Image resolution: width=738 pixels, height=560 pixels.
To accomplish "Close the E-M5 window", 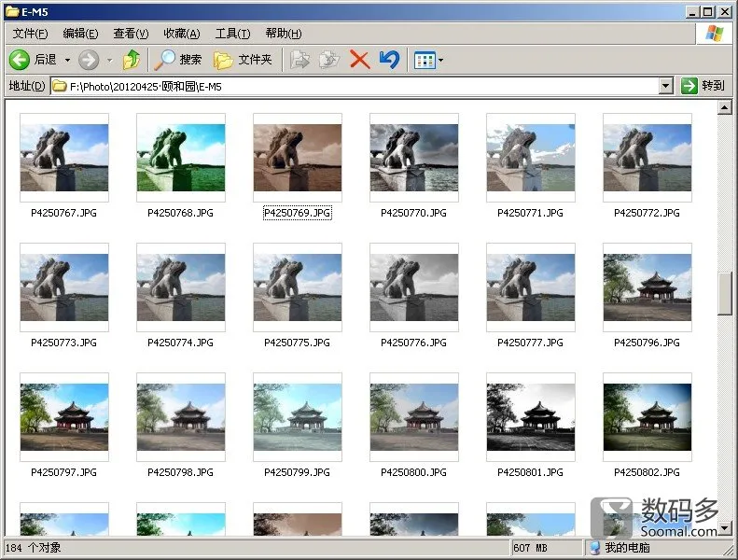I will pyautogui.click(x=724, y=12).
